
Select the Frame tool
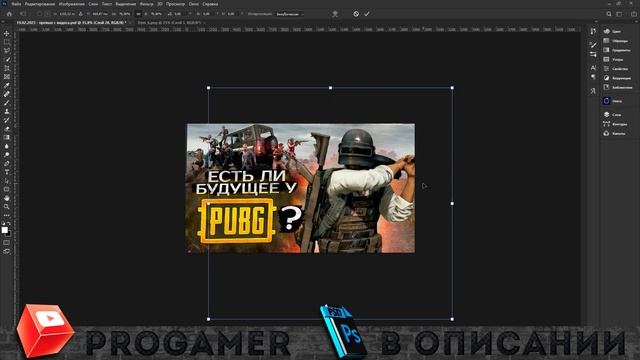(7, 77)
